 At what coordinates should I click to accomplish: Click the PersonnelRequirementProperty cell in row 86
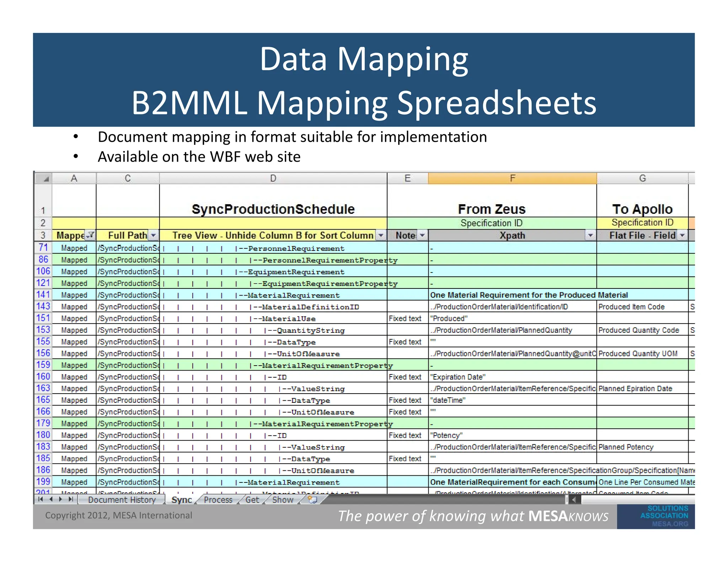coord(273,260)
